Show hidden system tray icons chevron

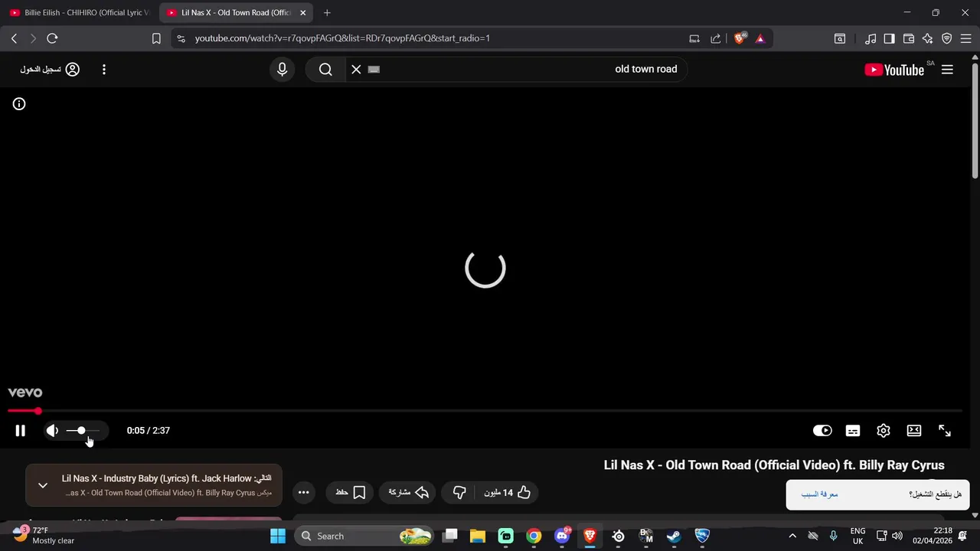792,536
